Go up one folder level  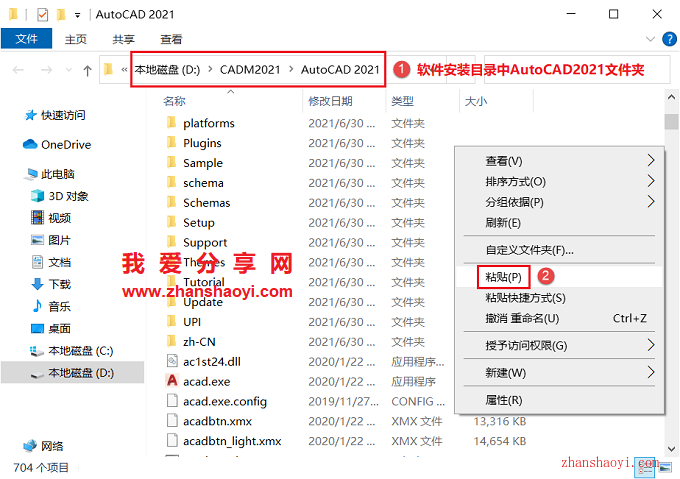pyautogui.click(x=87, y=70)
